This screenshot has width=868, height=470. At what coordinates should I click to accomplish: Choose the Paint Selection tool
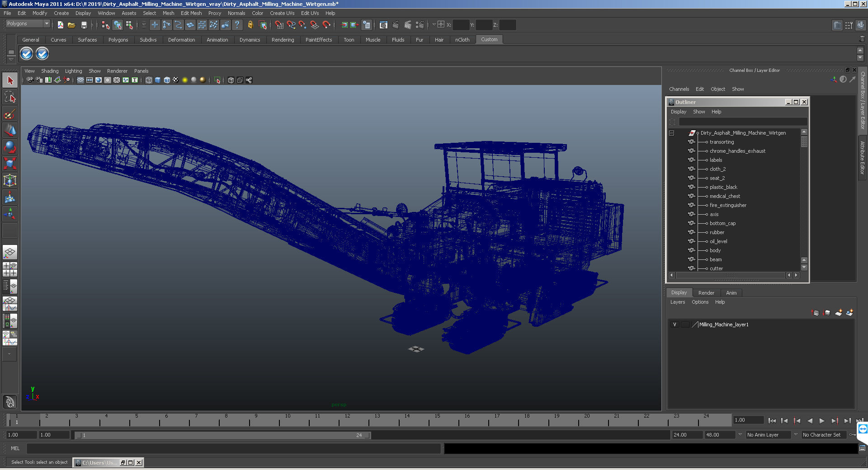click(x=10, y=114)
